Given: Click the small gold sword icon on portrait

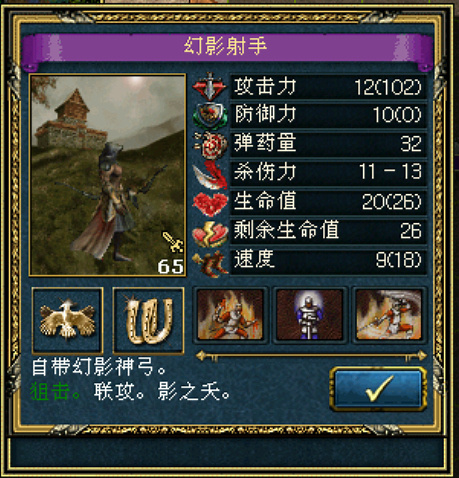Looking at the screenshot, I should pos(173,241).
